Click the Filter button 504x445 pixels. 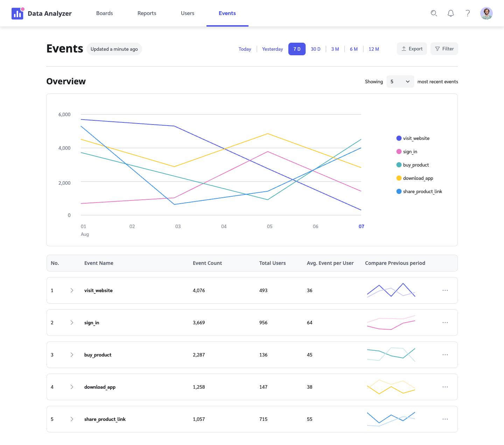tap(444, 49)
